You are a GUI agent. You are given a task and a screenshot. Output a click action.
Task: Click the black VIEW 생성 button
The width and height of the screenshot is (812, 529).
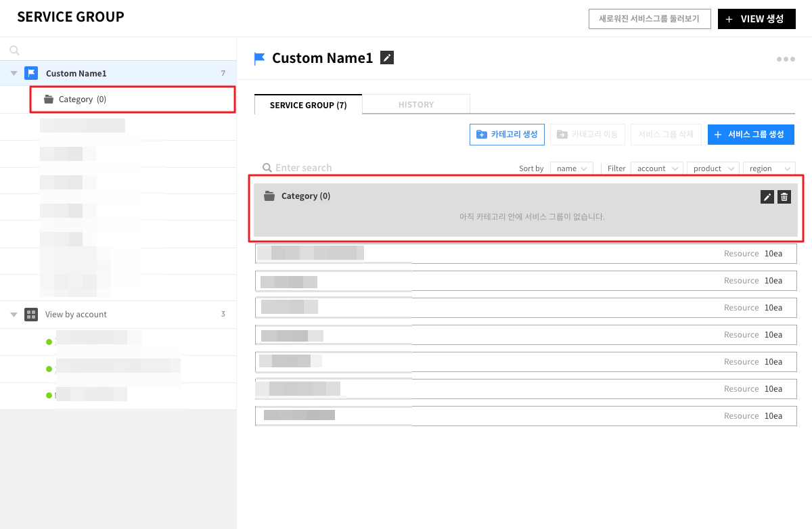pyautogui.click(x=757, y=19)
